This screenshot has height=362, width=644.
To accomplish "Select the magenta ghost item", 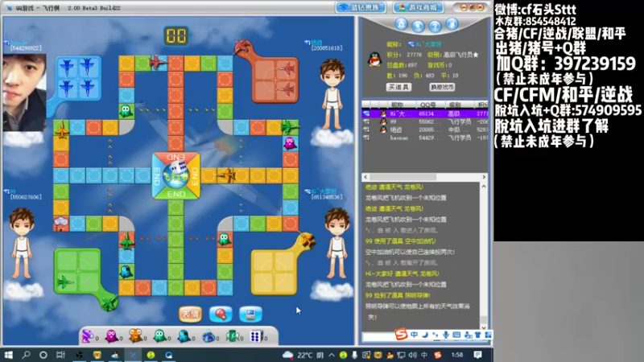I will click(111, 336).
